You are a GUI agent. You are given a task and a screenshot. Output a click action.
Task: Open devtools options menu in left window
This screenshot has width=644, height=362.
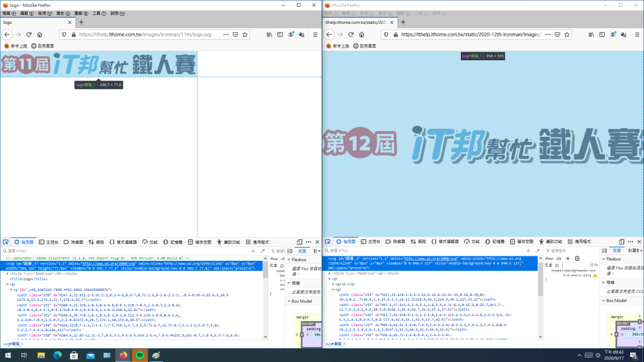(308, 242)
